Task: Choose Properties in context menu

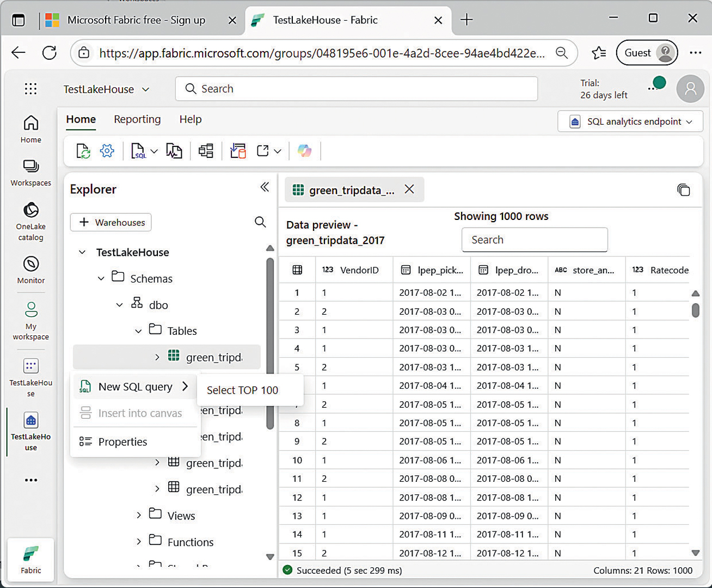Action: (x=134, y=442)
